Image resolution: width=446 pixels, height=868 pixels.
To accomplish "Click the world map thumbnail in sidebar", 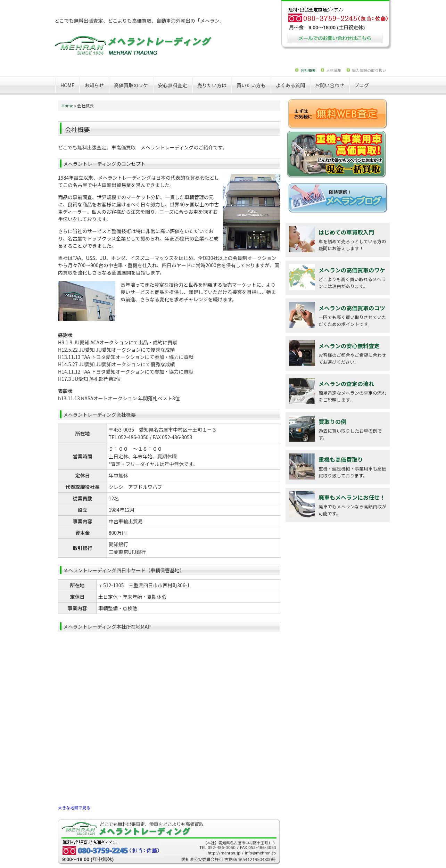I will 302,277.
